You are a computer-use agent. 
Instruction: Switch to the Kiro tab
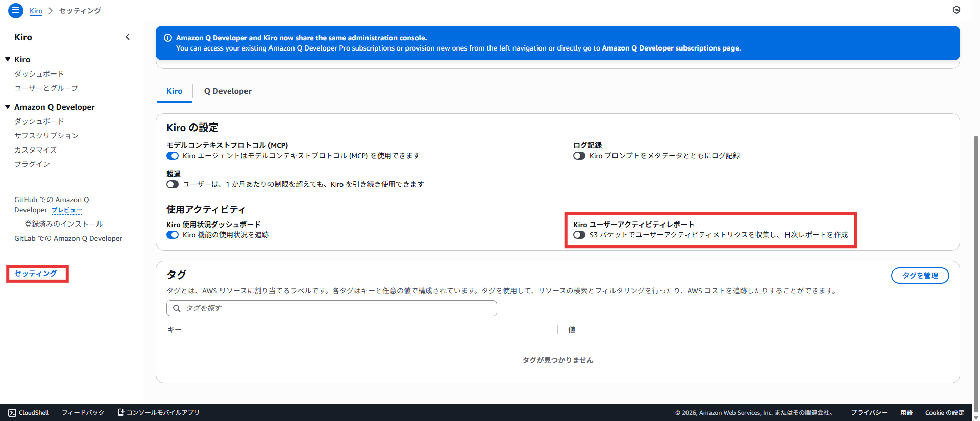pos(175,91)
